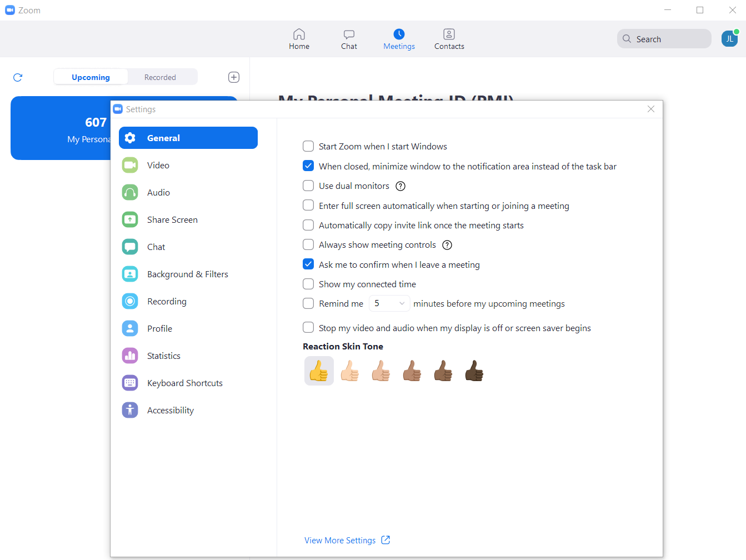The image size is (746, 560).
Task: Select the dark skin tone thumbs-up
Action: tap(474, 371)
